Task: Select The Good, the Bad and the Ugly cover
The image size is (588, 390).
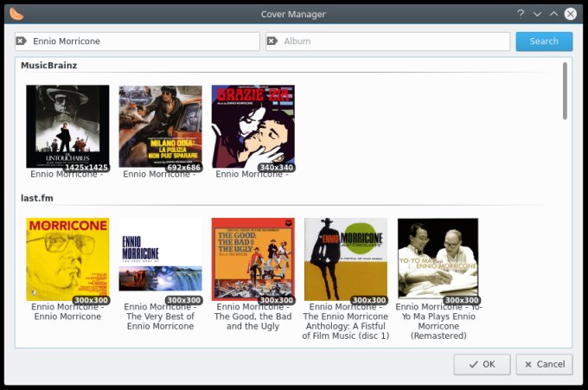Action: (252, 259)
